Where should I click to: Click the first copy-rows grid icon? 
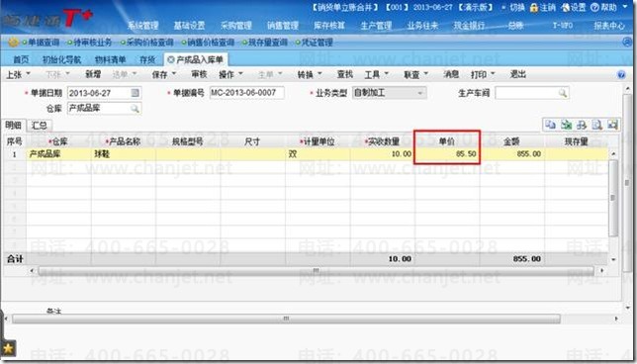coord(551,125)
